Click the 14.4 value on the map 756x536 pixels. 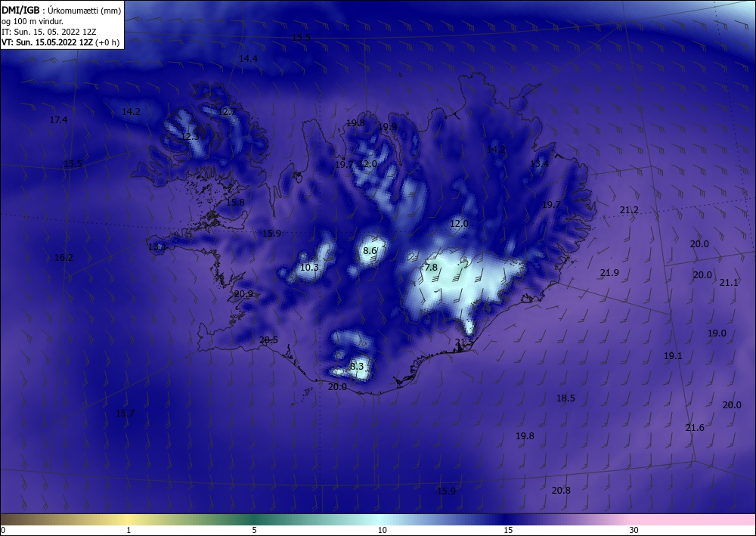click(x=248, y=59)
